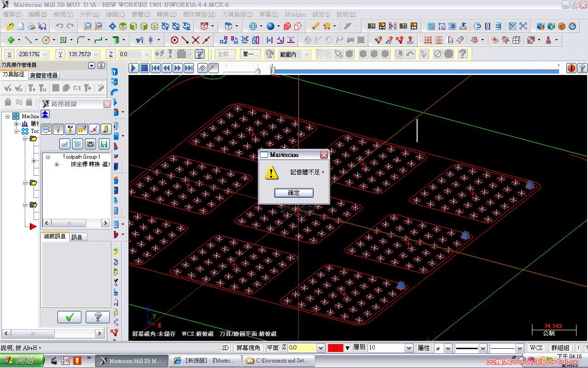Open the manager panel dropdown arrow next to its close button
The image size is (588, 368).
91,65
